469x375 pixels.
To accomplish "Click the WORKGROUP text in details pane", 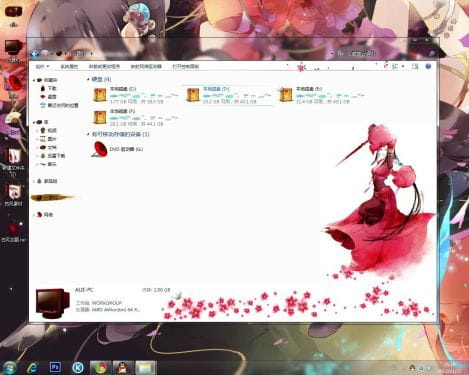I will [107, 303].
